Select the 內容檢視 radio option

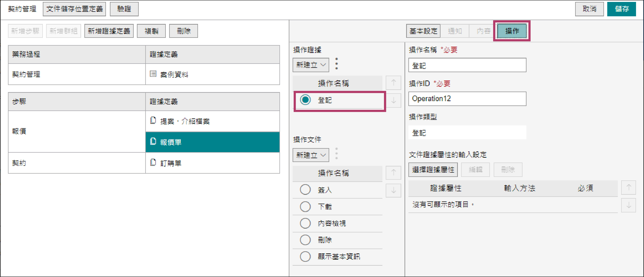coord(305,223)
